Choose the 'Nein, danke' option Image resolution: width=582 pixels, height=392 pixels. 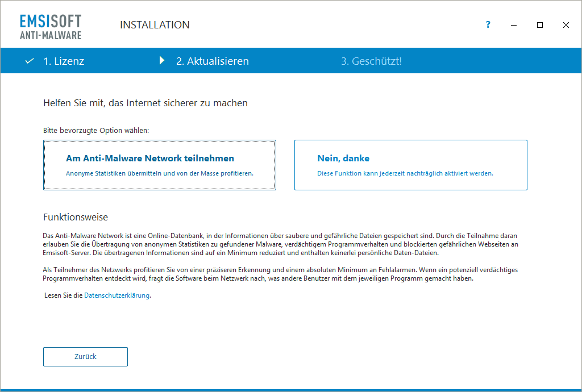(x=411, y=165)
